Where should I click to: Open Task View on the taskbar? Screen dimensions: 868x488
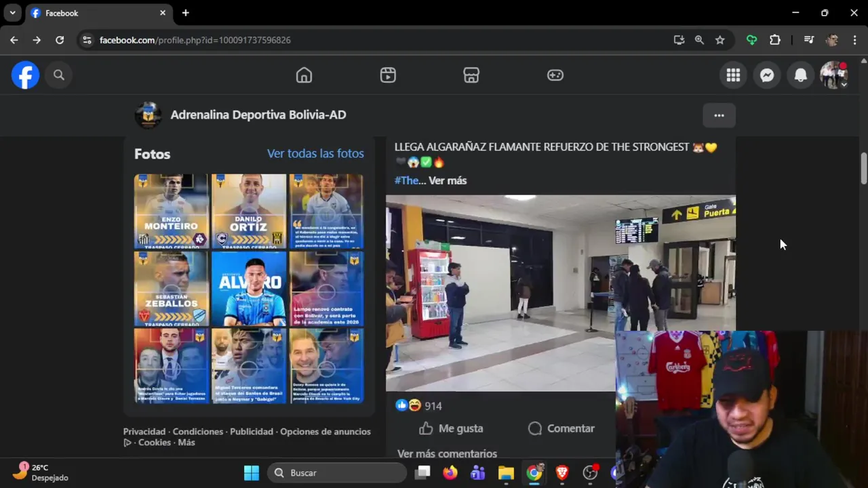click(x=422, y=473)
